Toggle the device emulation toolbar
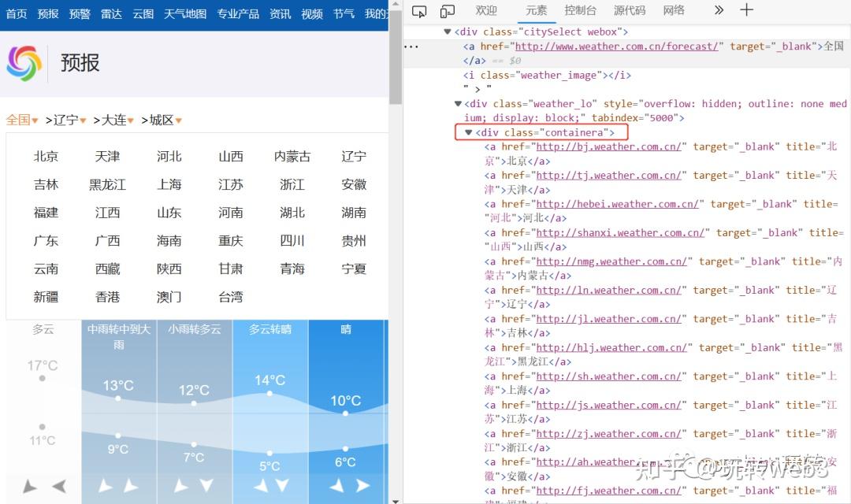Viewport: 851px width, 504px height. [x=448, y=10]
